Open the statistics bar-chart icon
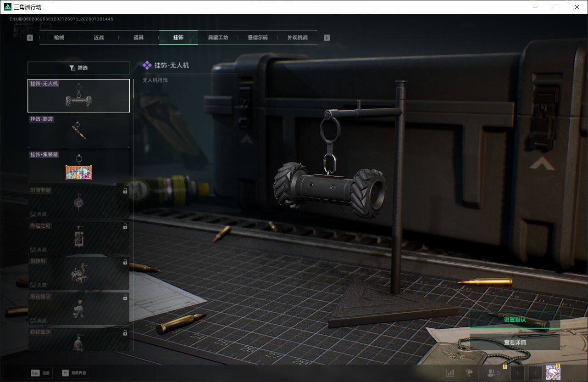The height and width of the screenshot is (382, 588). click(450, 373)
